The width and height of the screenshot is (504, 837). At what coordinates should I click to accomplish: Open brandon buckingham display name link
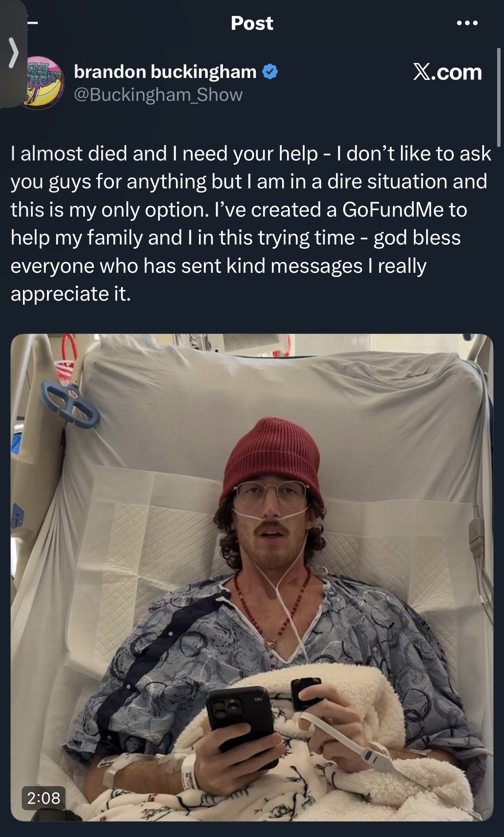pos(165,72)
